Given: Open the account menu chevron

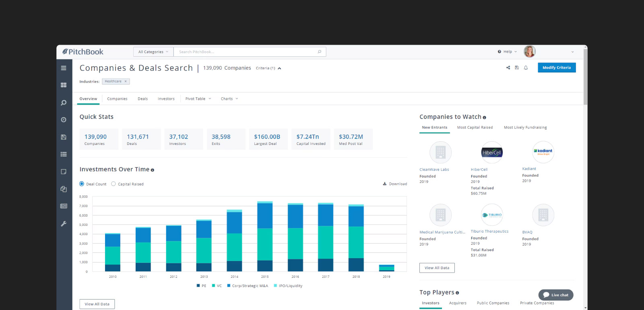Looking at the screenshot, I should point(572,52).
